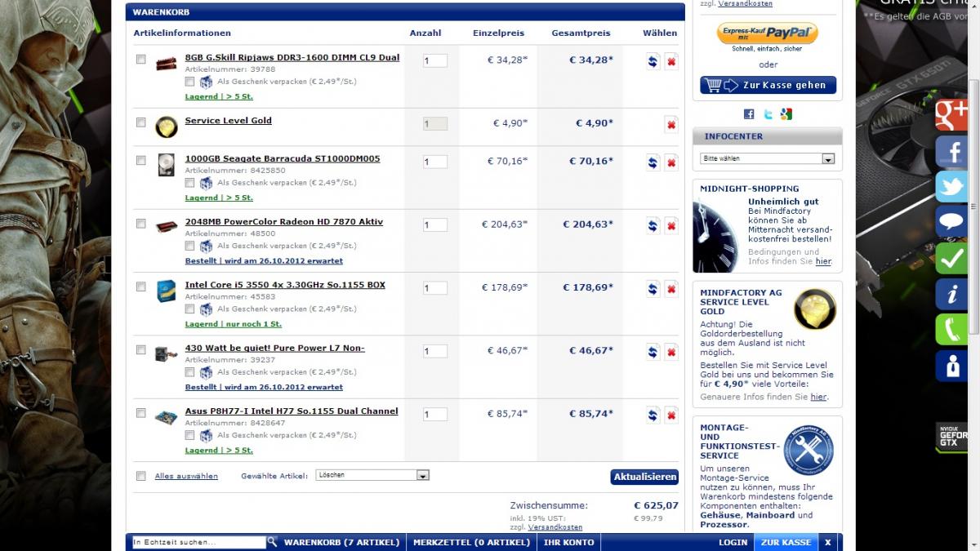Delete Service Level Gold from cart
The width and height of the screenshot is (980, 551).
coord(671,124)
